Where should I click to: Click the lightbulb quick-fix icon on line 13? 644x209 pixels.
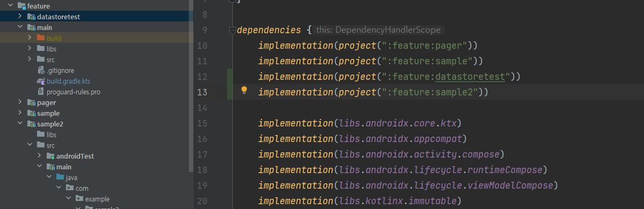click(x=244, y=90)
